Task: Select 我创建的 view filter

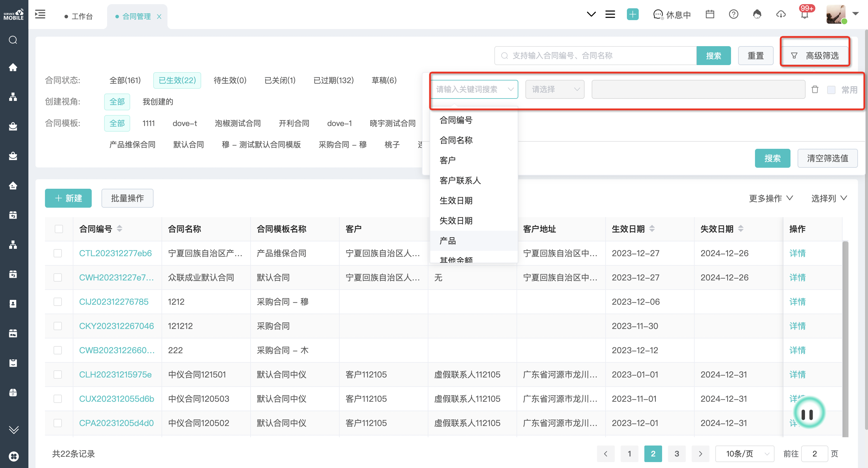Action: click(x=158, y=102)
